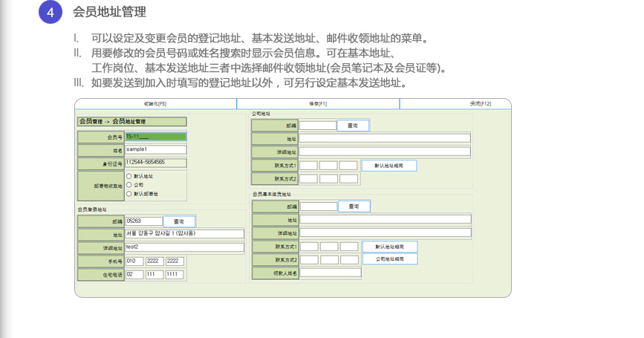Click the 地址 field in the 公司地址 section
Image resolution: width=644 pixels, height=338 pixels.
tap(385, 138)
